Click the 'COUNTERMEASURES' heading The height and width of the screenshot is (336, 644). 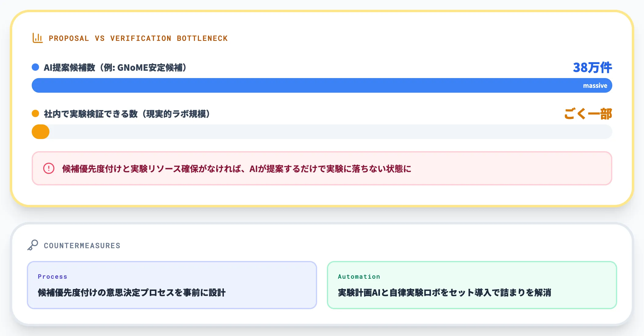pos(82,245)
